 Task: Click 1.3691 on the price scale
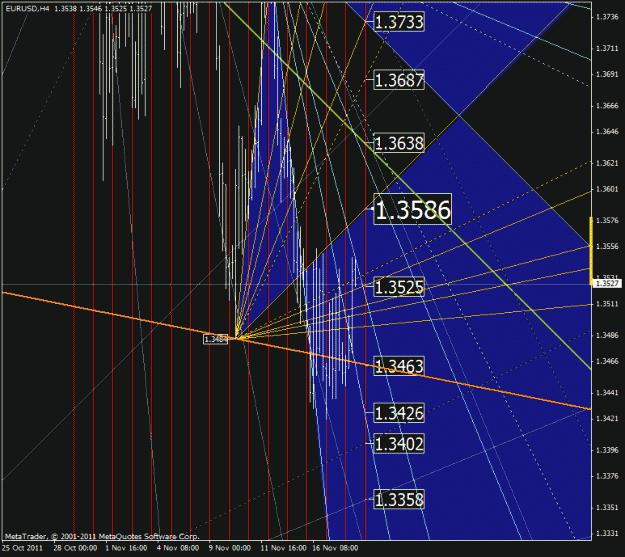(x=607, y=74)
